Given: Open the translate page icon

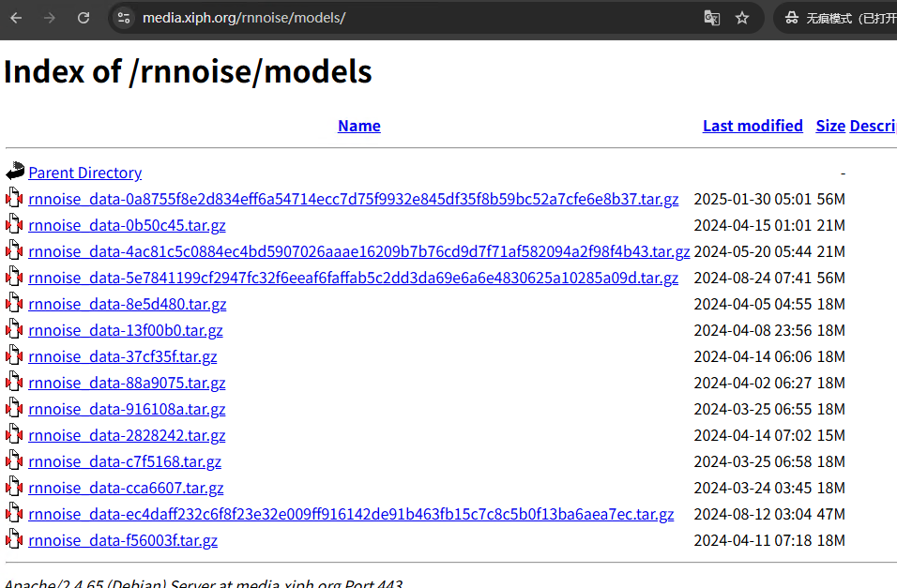Looking at the screenshot, I should coord(712,18).
